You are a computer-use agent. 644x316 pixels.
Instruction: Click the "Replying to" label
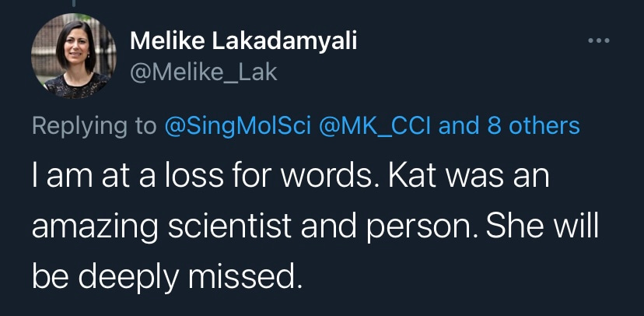click(94, 126)
